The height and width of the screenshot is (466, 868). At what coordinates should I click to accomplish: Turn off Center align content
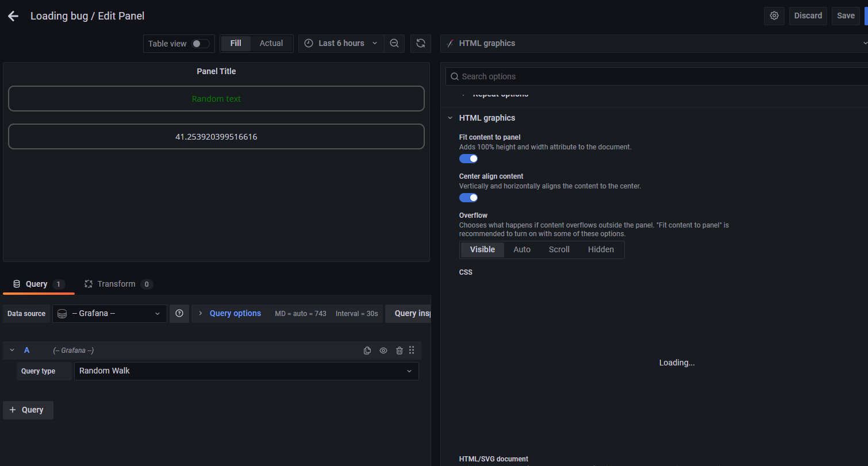[468, 197]
